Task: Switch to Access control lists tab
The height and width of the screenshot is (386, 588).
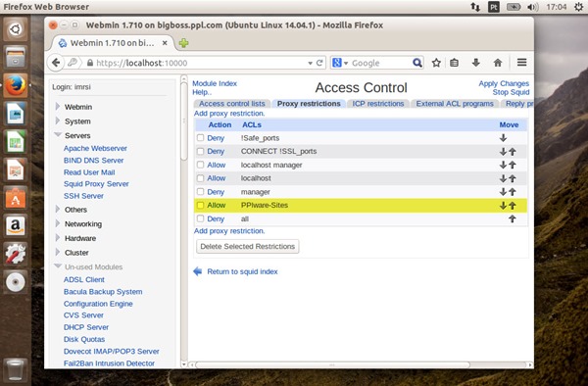Action: [231, 104]
